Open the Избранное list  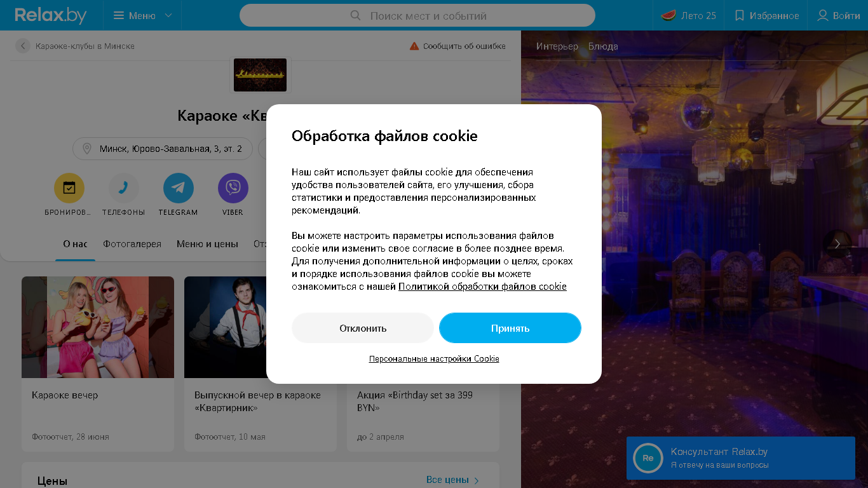point(766,15)
